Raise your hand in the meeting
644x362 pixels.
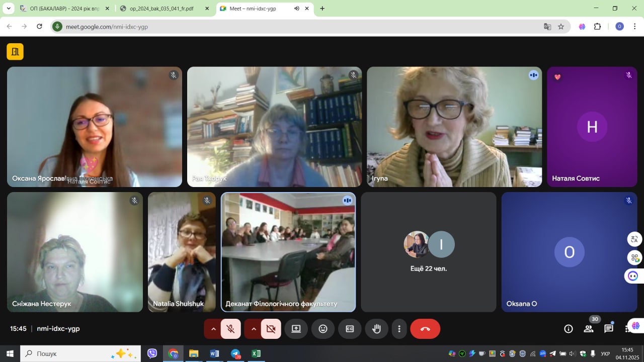[x=376, y=329]
